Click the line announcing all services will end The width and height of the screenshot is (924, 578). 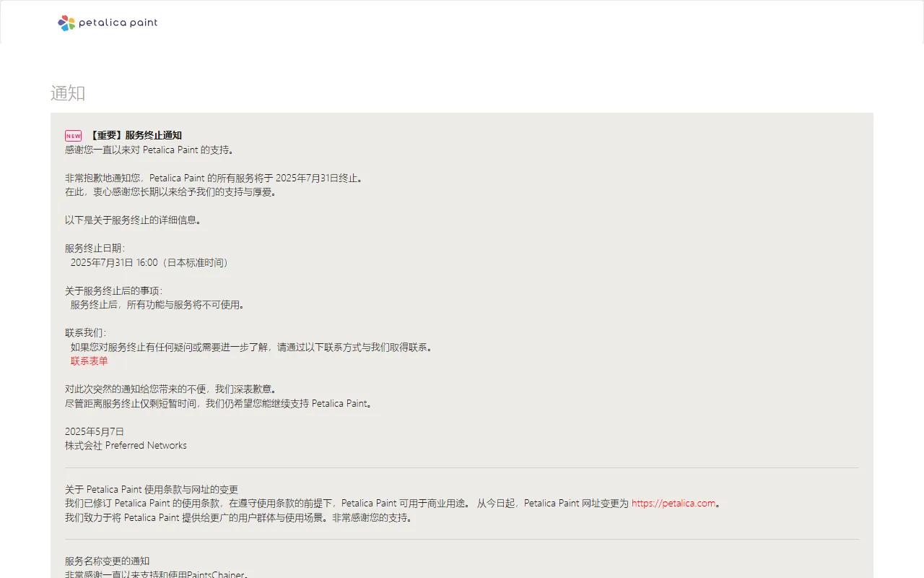click(x=214, y=178)
